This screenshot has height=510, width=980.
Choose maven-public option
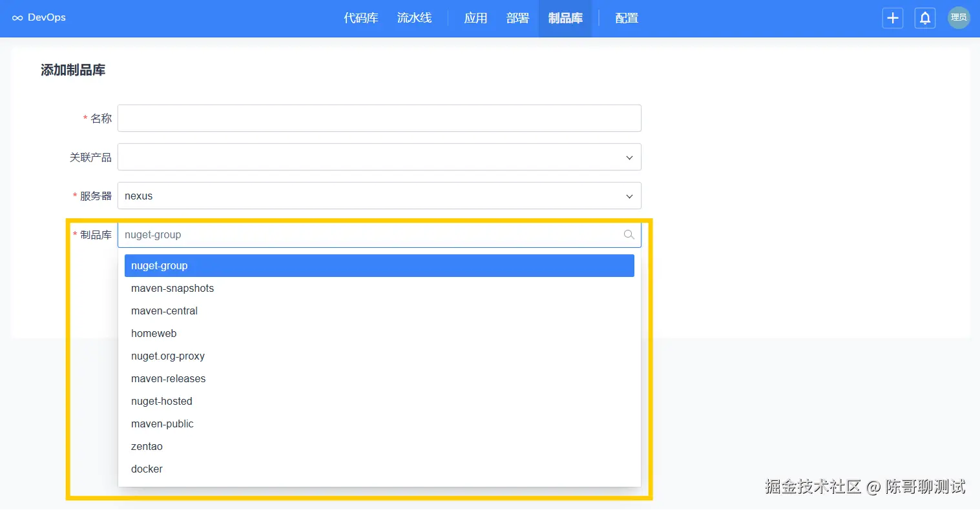tap(379, 424)
